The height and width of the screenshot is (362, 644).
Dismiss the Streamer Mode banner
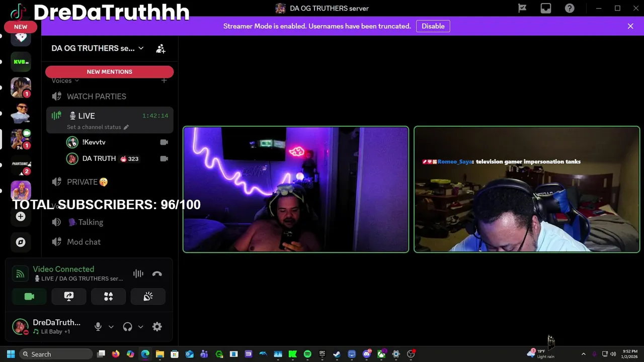point(630,26)
